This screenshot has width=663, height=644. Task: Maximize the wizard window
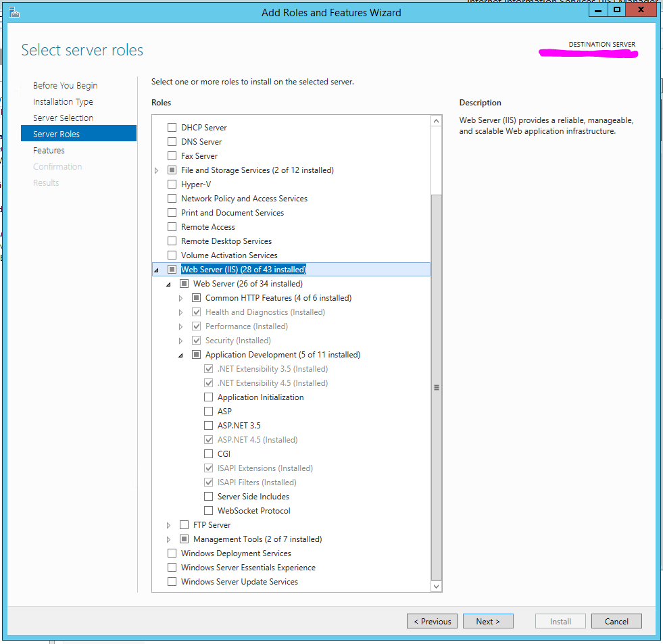pos(617,10)
